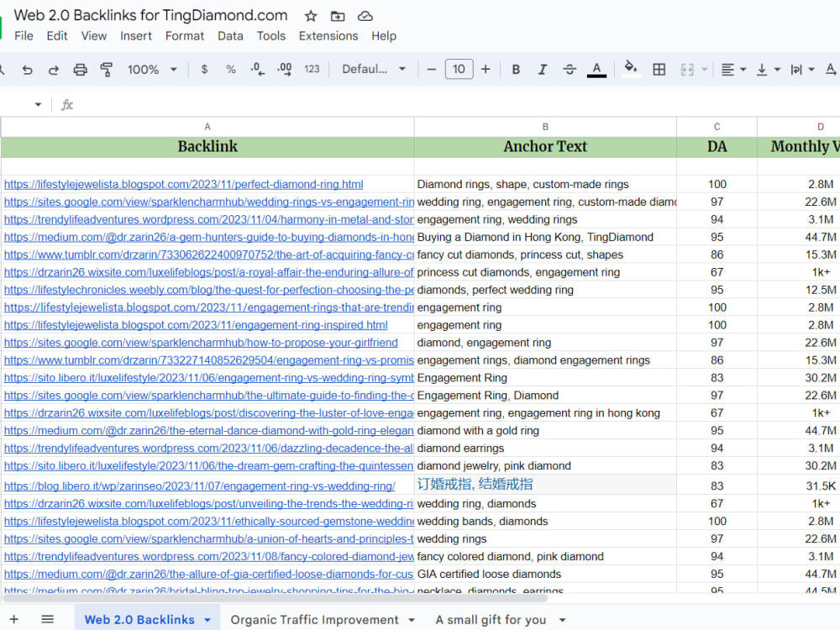Format as percent

click(231, 69)
